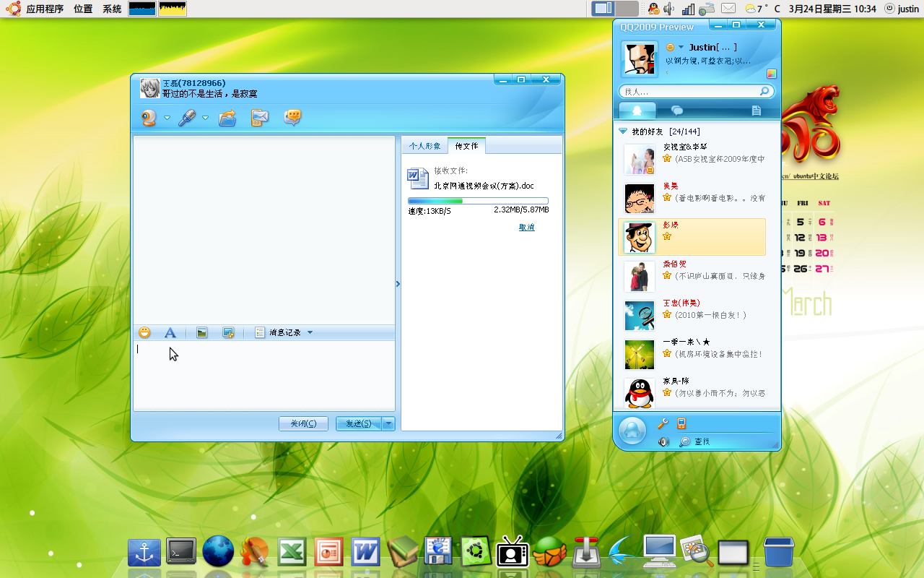Screen dimensions: 924x578
Task: Click the color skin swatch in the QQ panel
Action: click(772, 74)
